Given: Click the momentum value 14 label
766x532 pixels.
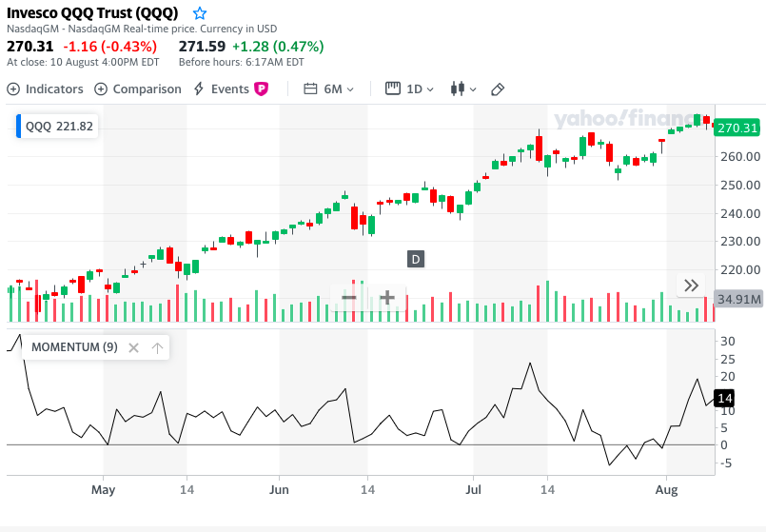Looking at the screenshot, I should (724, 399).
